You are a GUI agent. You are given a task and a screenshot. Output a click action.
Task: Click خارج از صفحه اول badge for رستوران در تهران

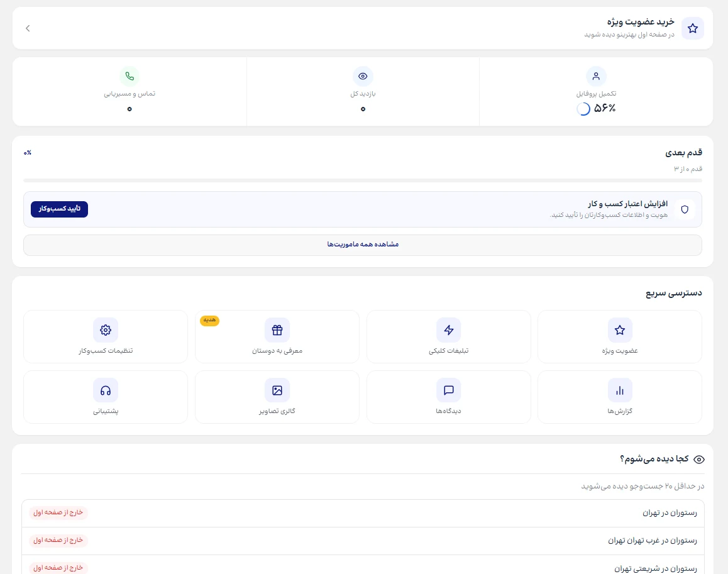(58, 512)
